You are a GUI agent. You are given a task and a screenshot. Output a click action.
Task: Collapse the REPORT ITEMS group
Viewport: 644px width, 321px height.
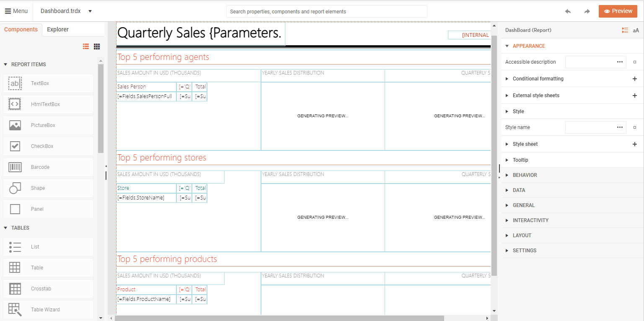point(6,65)
